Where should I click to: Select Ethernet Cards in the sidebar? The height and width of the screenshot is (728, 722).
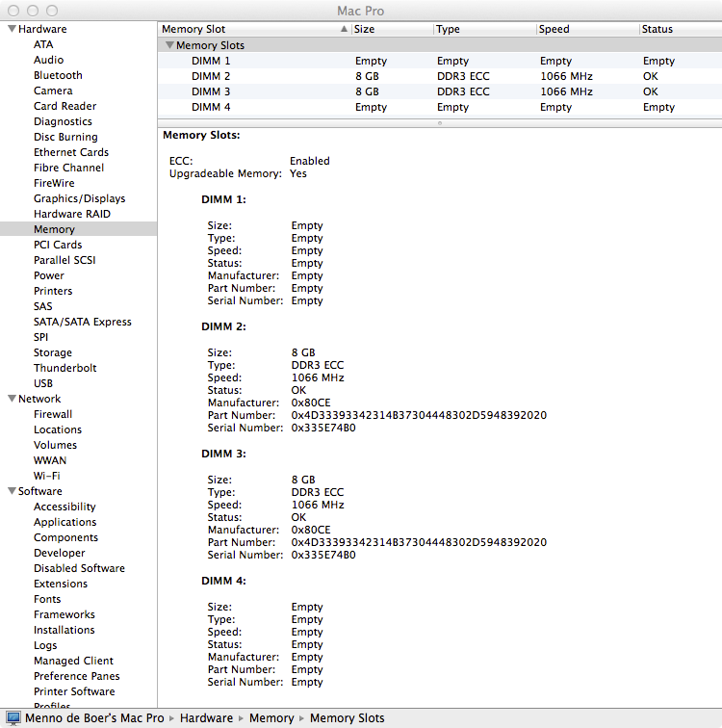(x=71, y=152)
